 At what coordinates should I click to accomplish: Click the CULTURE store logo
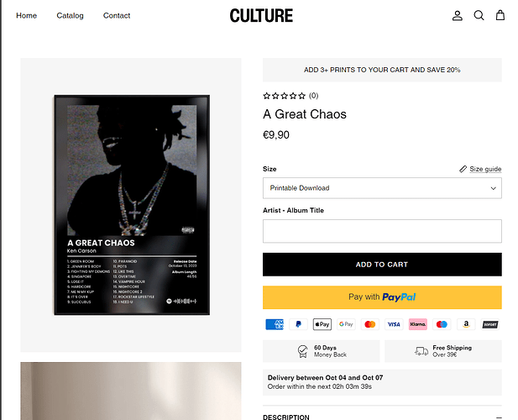pyautogui.click(x=261, y=15)
